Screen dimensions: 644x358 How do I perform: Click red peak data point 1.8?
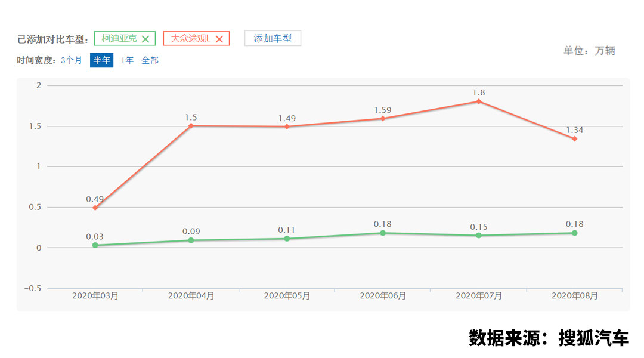pos(479,101)
